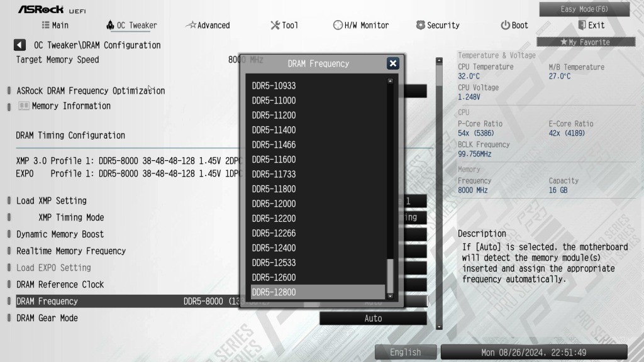Select highlighted DDR5-12800 entry
Screen dimensions: 644x362
click(318, 292)
